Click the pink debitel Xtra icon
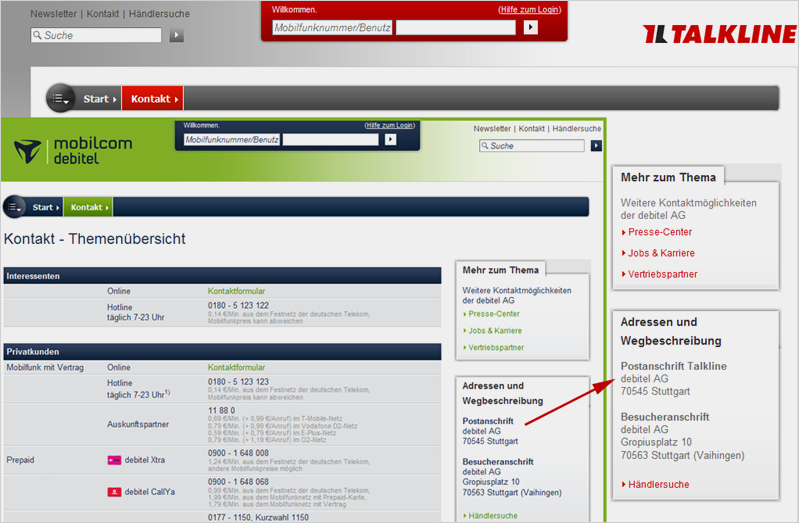The width and height of the screenshot is (799, 523). 115,460
